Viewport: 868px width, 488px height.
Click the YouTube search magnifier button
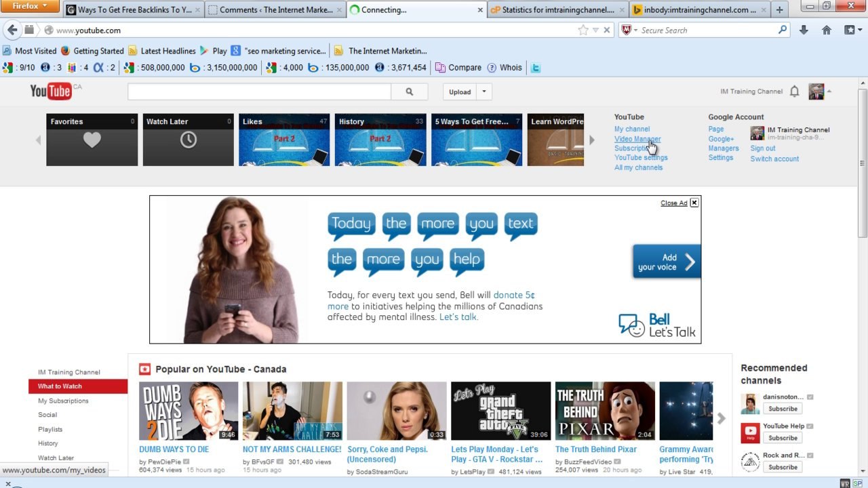tap(410, 91)
